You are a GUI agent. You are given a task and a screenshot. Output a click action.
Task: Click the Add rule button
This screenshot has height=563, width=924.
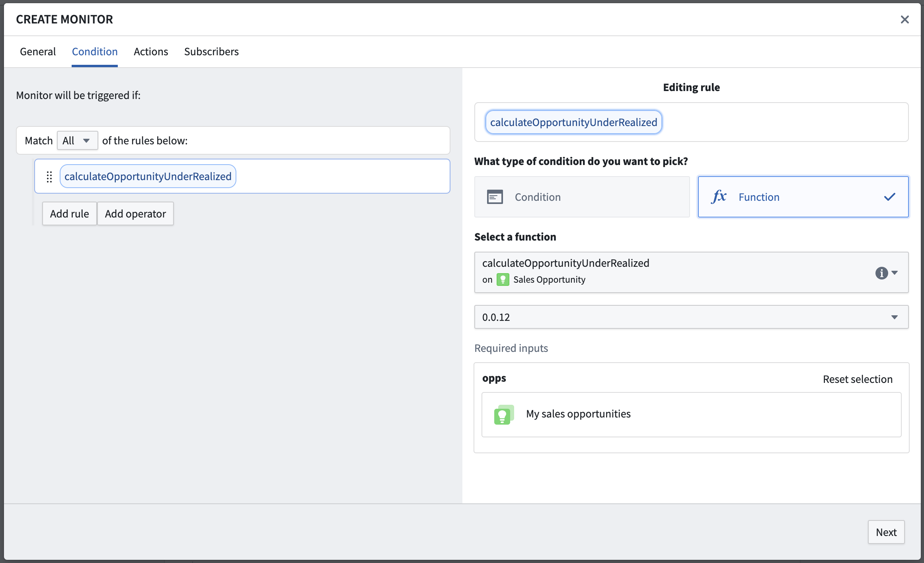pos(69,214)
